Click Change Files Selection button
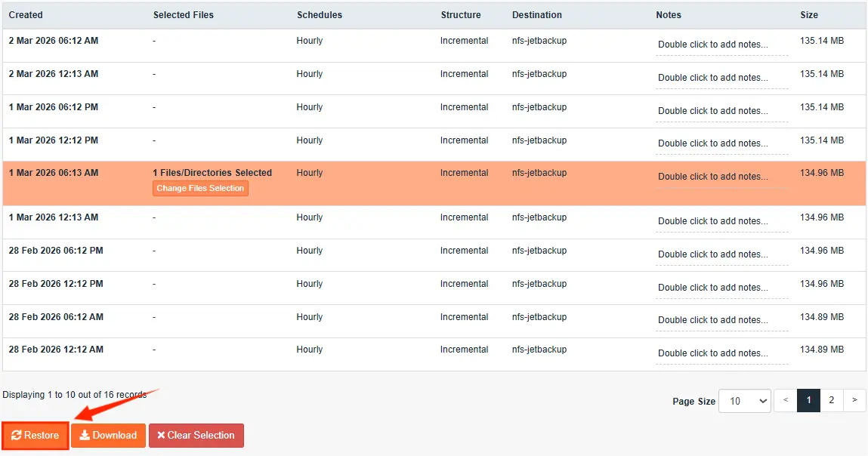This screenshot has width=868, height=456. 200,189
